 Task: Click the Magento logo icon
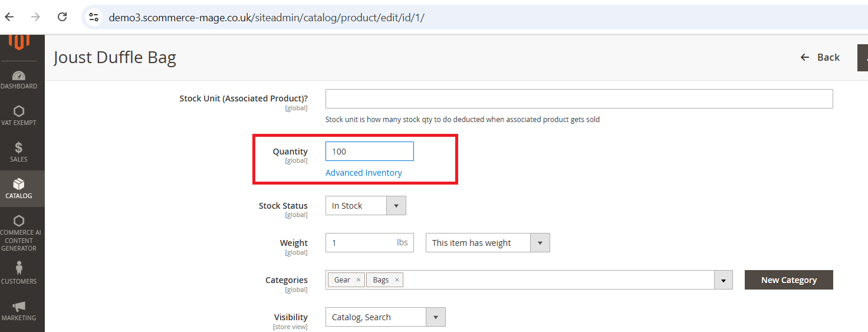pos(19,42)
